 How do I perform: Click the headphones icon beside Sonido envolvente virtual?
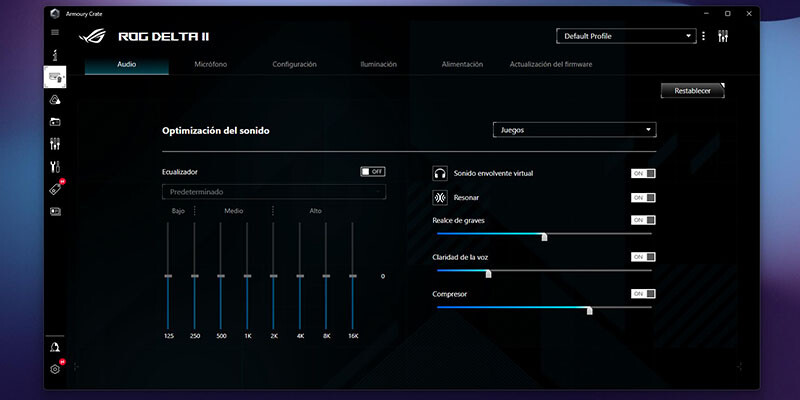pyautogui.click(x=440, y=173)
